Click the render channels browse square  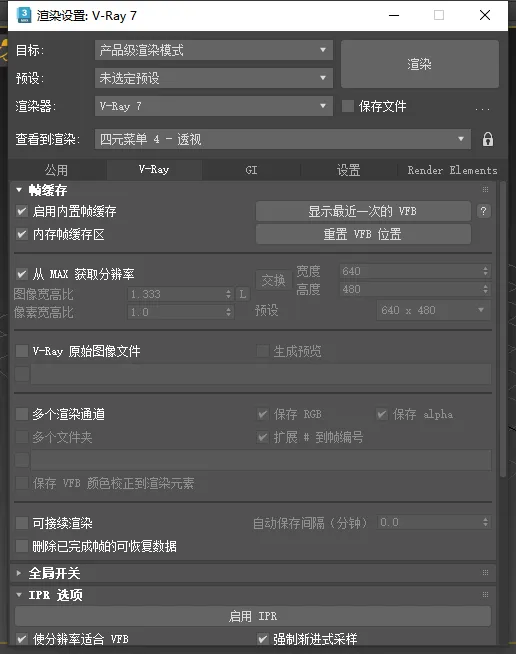point(22,460)
